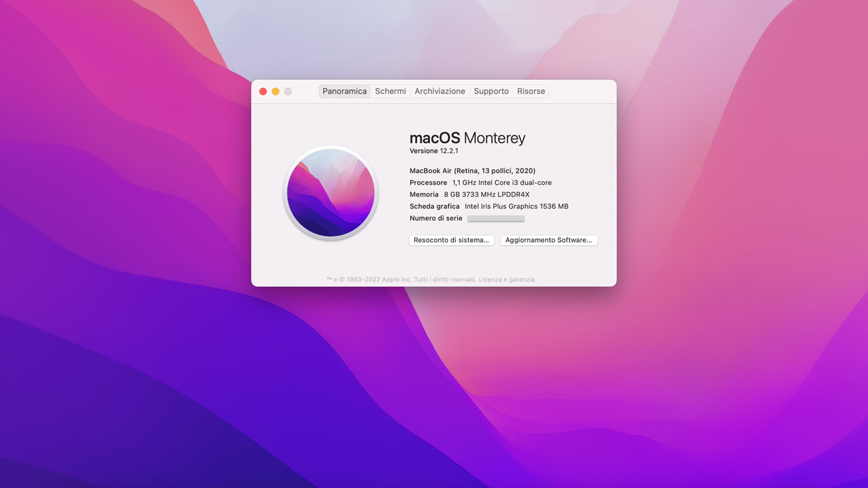Viewport: 868px width, 488px height.
Task: Click the disabled gray zoom button
Action: pos(288,91)
